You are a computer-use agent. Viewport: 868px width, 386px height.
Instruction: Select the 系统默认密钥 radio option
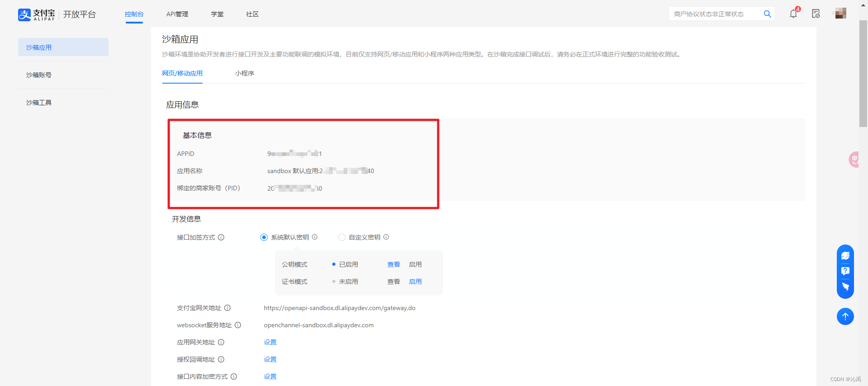coord(264,237)
